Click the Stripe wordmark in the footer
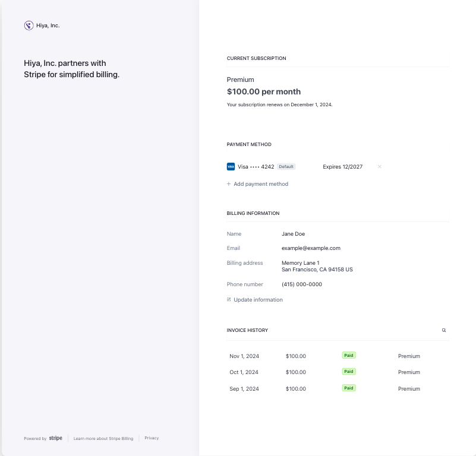The height and width of the screenshot is (456, 476). [x=55, y=438]
